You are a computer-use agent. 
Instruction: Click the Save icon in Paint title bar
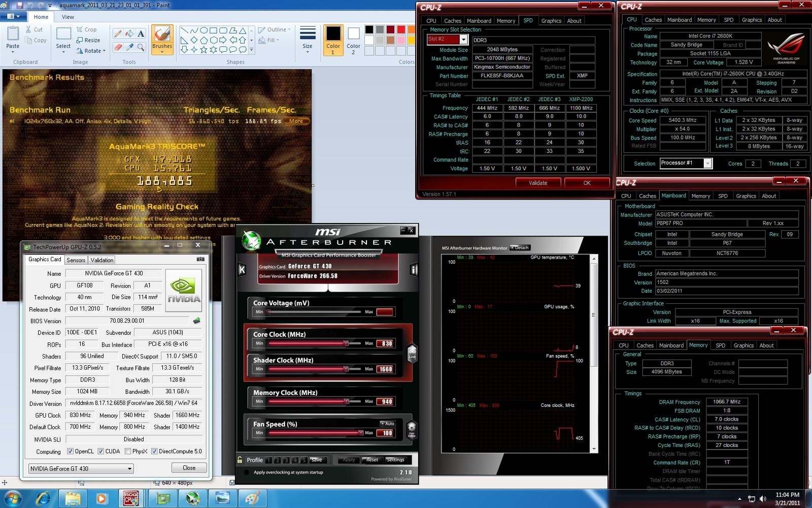point(20,5)
